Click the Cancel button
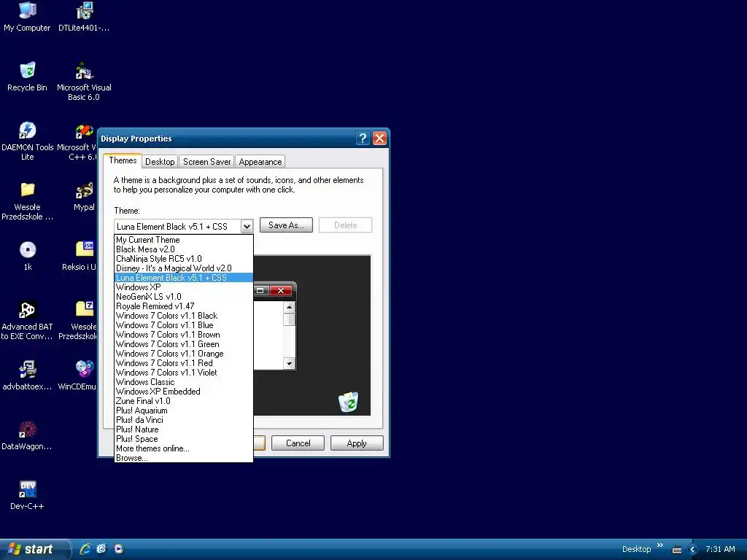The width and height of the screenshot is (747, 560). tap(298, 443)
